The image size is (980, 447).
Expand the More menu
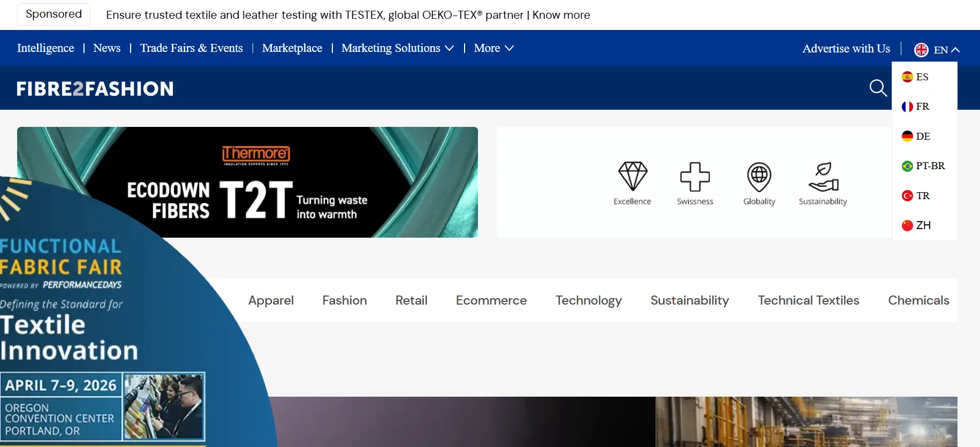pos(493,48)
